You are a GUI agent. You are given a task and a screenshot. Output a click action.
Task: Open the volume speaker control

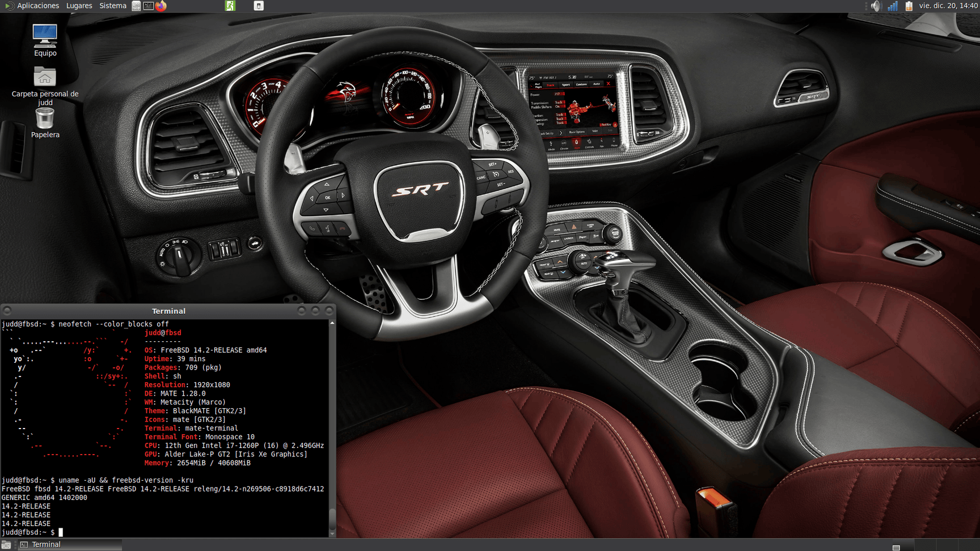click(x=876, y=6)
